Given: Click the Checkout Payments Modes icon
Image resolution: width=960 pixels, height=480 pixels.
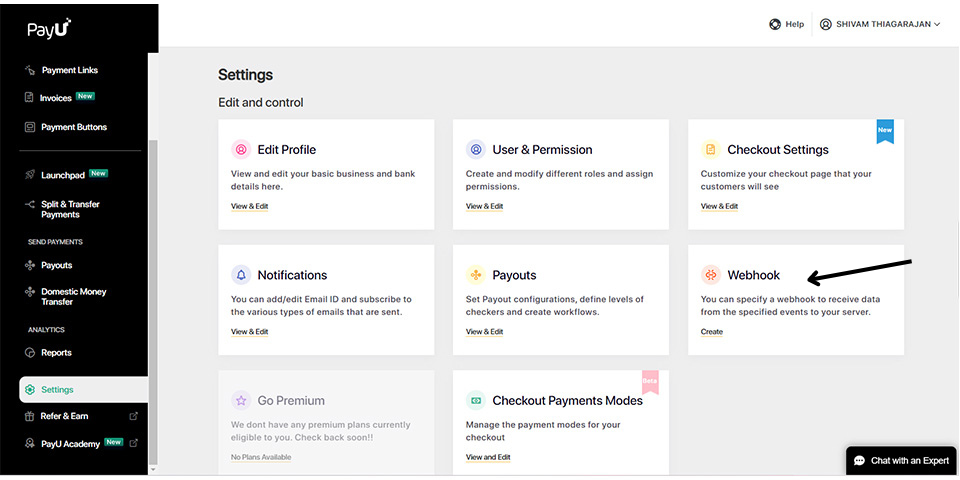Looking at the screenshot, I should (476, 400).
